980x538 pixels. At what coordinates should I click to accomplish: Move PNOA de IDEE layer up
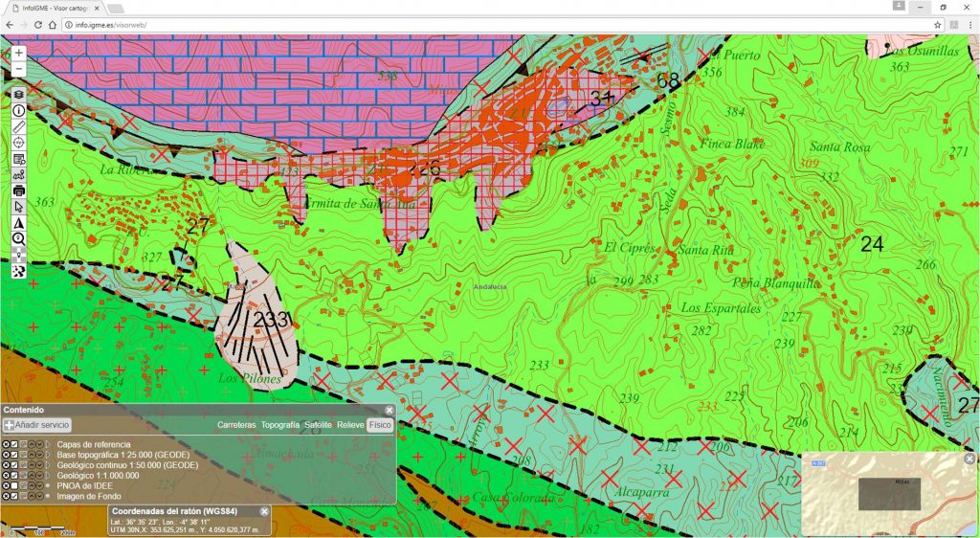32,485
